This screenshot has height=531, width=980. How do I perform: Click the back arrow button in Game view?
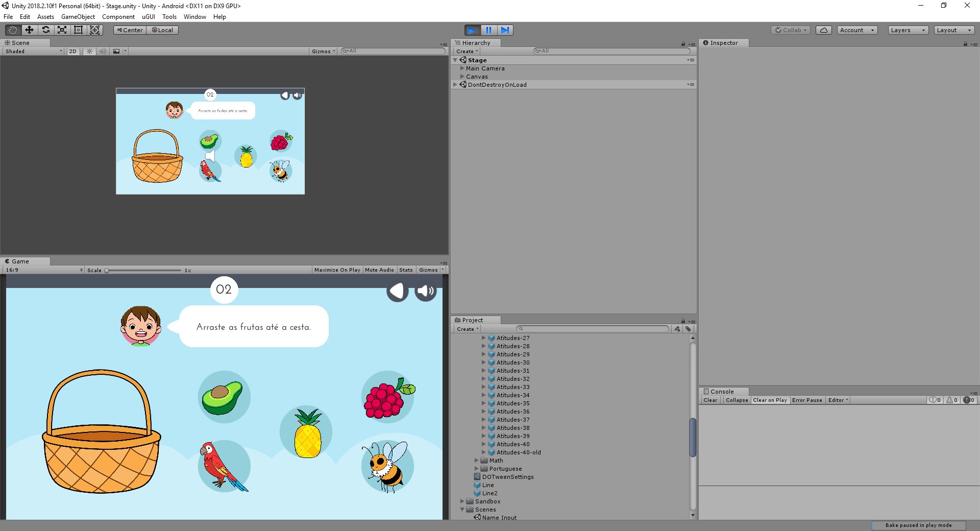coord(397,291)
